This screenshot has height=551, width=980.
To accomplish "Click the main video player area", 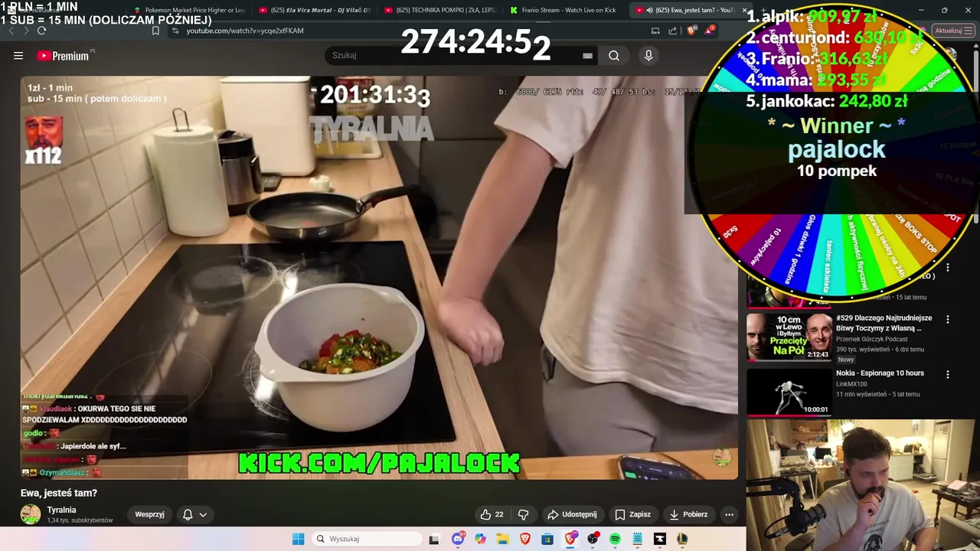I will point(379,277).
